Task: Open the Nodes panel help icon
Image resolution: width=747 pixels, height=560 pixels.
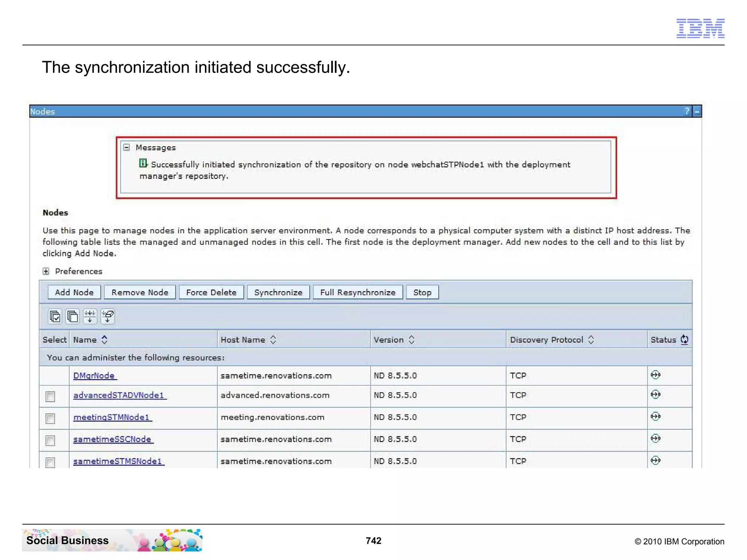Action: pyautogui.click(x=687, y=111)
